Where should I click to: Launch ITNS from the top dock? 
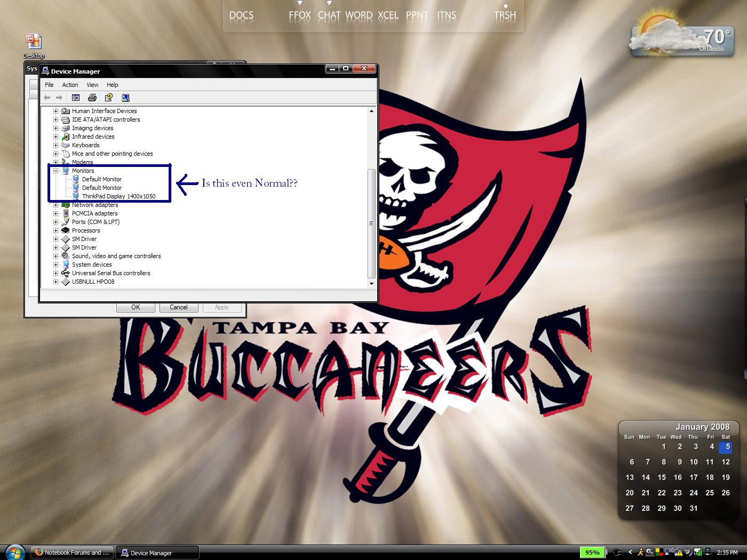pyautogui.click(x=447, y=15)
